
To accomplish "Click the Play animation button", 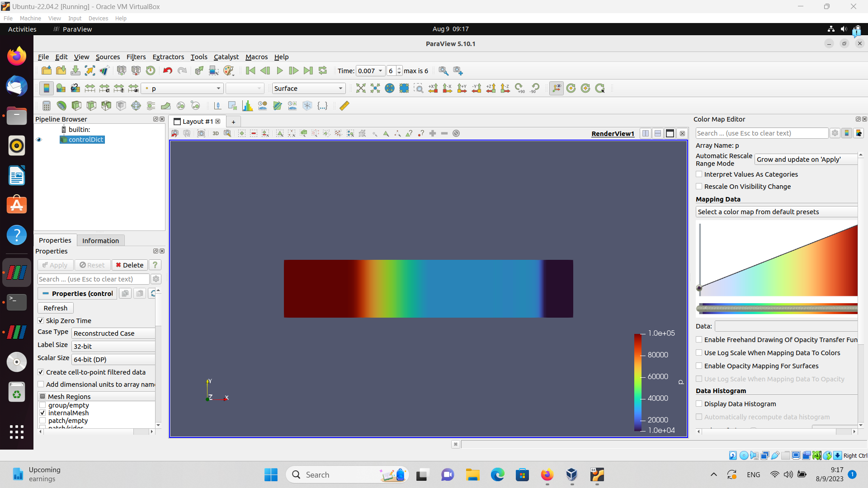I will coord(279,71).
